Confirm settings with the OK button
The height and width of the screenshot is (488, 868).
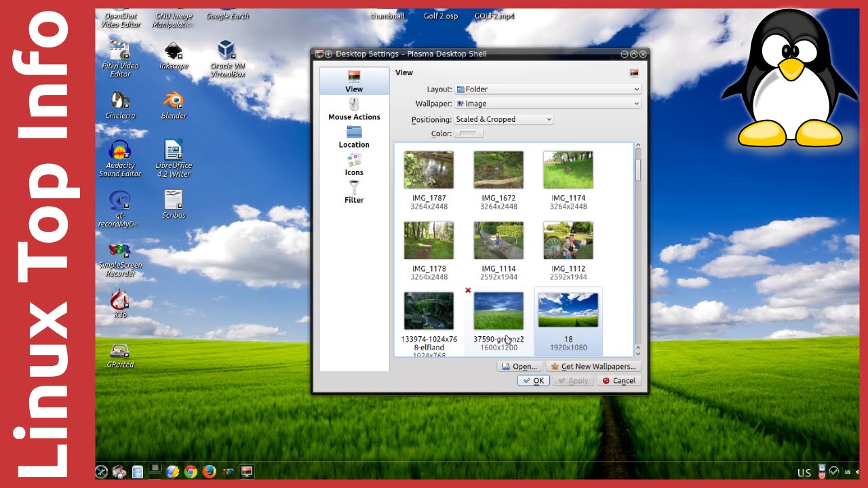pyautogui.click(x=533, y=381)
